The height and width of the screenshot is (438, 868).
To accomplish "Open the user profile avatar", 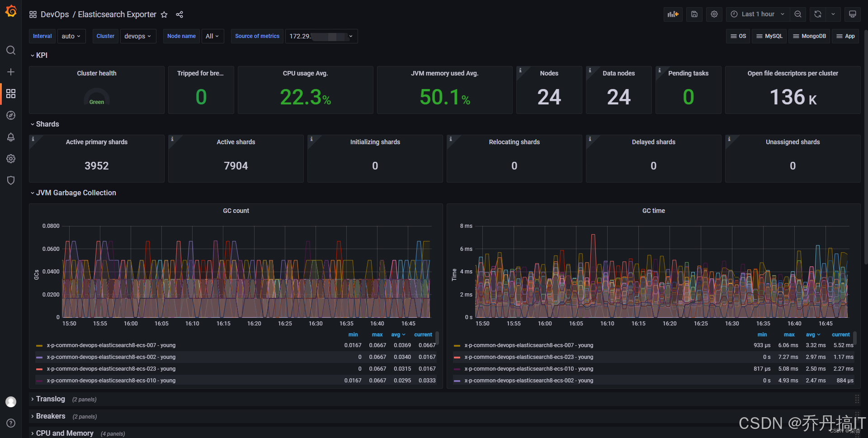I will [11, 402].
